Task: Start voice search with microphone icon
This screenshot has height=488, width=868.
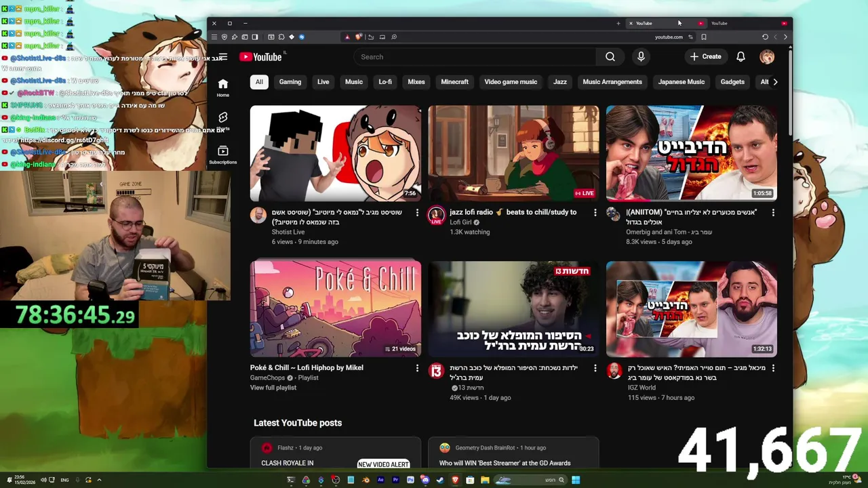Action: [641, 57]
